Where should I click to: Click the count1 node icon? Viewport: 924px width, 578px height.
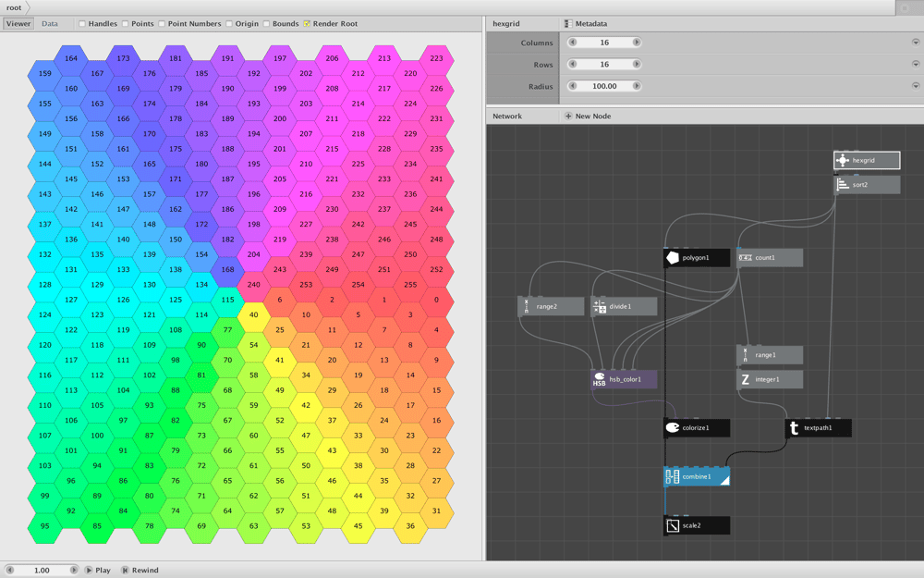point(745,258)
